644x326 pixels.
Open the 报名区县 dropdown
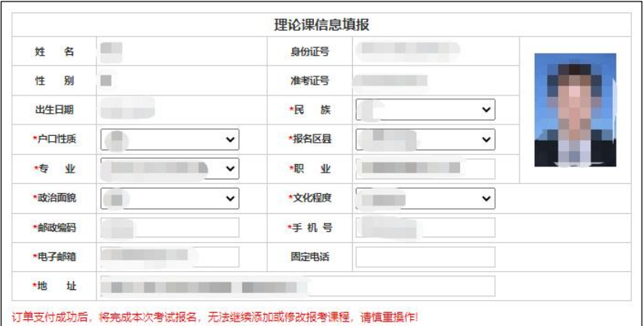(425, 140)
